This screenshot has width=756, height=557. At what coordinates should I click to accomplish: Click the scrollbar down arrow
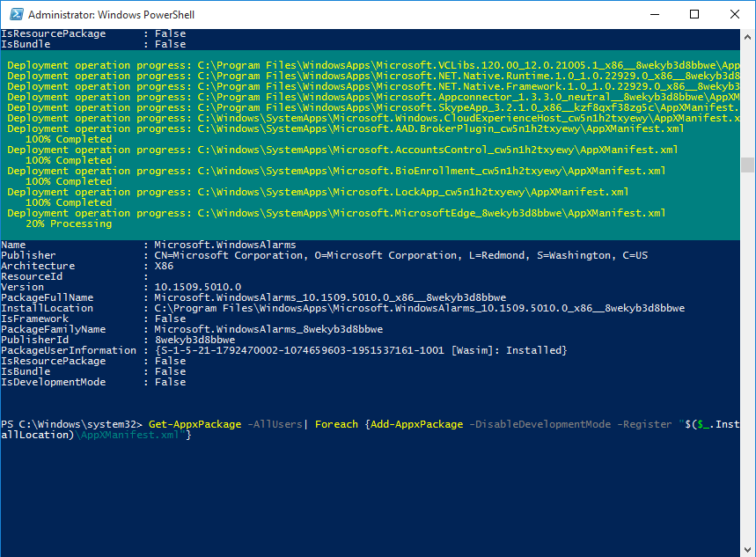point(748,549)
